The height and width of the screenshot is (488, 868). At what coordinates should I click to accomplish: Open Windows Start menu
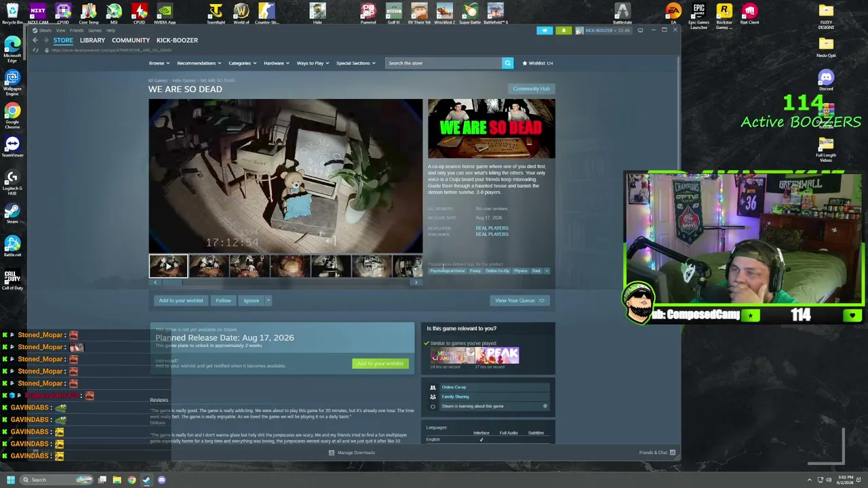point(10,480)
